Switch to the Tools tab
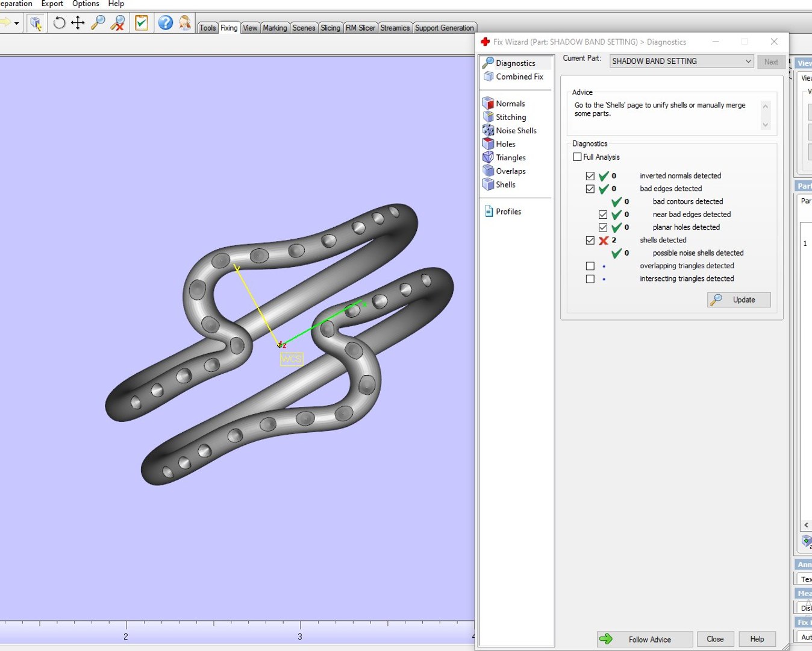This screenshot has width=812, height=651. pyautogui.click(x=207, y=28)
